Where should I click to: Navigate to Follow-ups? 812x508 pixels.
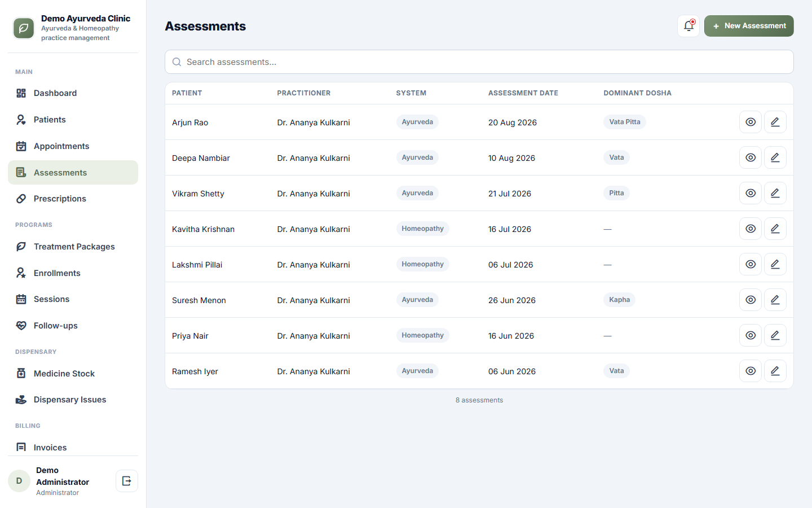(73, 326)
